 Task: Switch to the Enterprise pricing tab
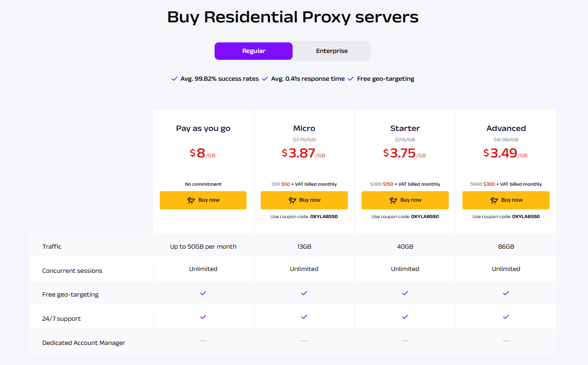tap(332, 51)
